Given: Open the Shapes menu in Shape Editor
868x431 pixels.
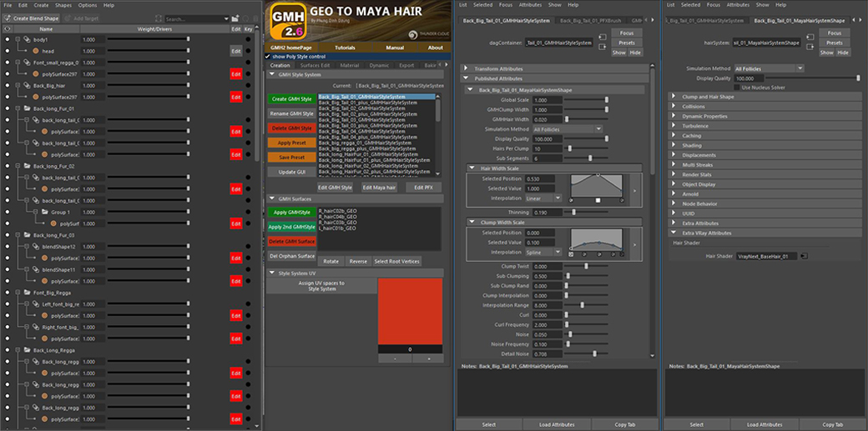Looking at the screenshot, I should point(63,5).
